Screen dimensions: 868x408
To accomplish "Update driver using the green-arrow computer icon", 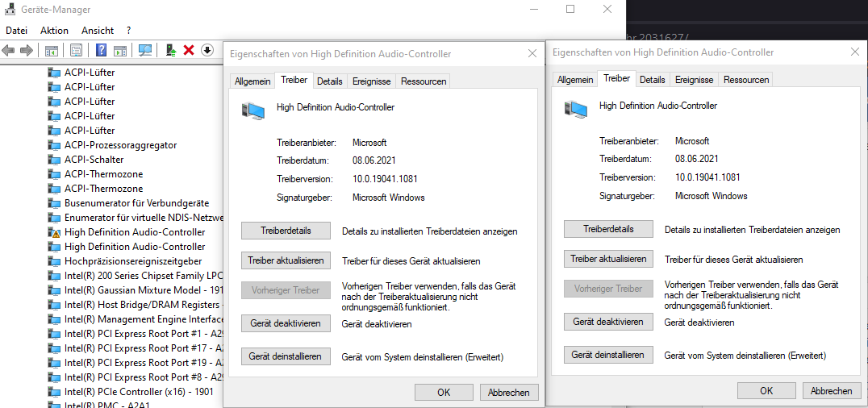I will point(171,50).
